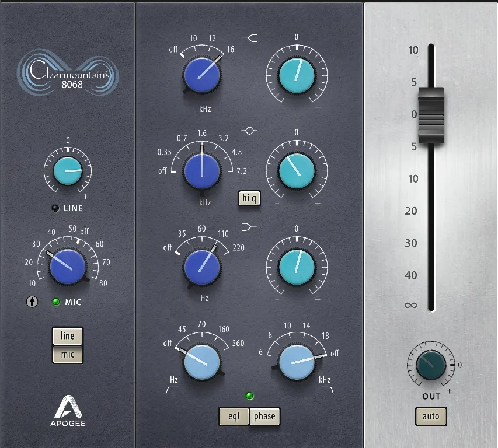Click the high-pass filter Hz knob
Image resolution: width=498 pixels, height=448 pixels.
202,362
